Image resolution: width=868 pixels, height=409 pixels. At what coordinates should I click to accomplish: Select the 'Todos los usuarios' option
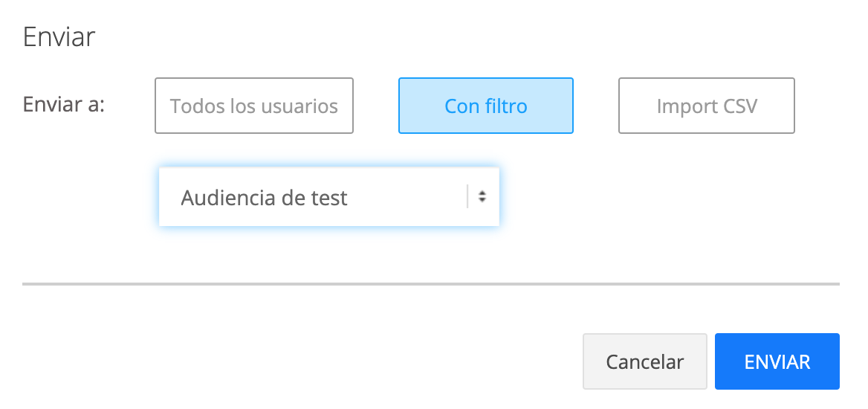click(x=254, y=106)
